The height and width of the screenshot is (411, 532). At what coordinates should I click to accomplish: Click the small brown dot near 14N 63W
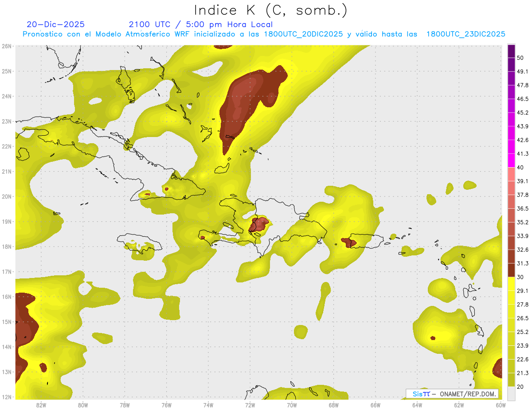point(433,338)
